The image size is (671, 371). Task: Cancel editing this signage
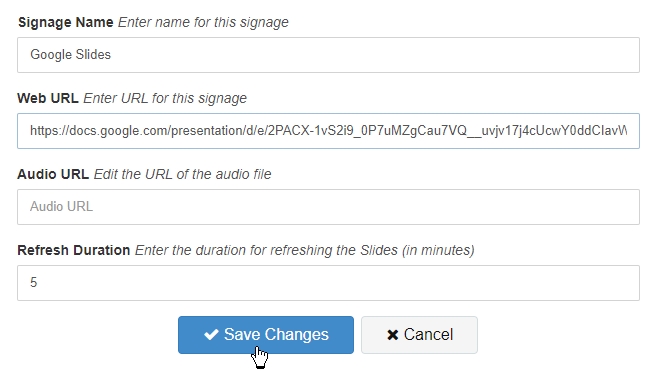[419, 335]
